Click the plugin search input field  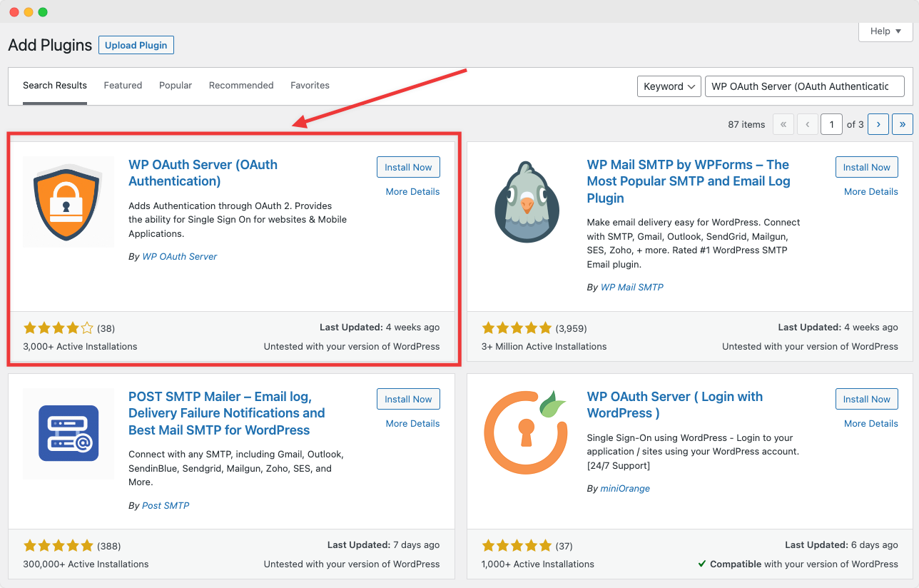coord(804,86)
